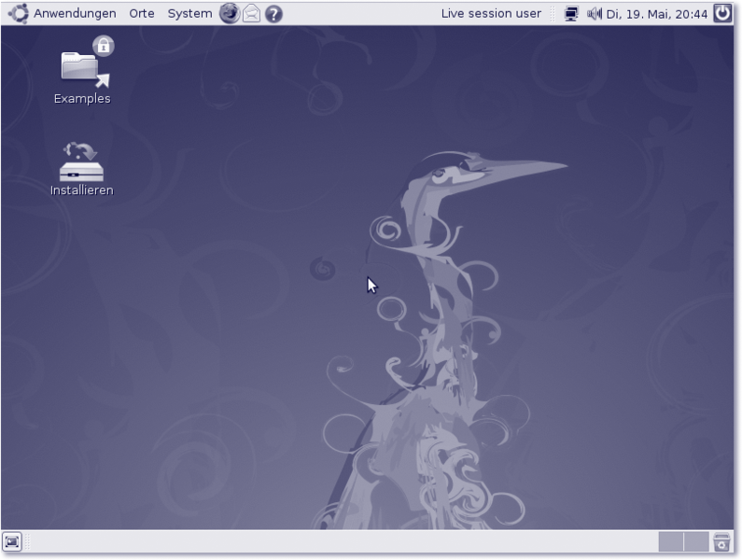Click the volume speaker icon
This screenshot has height=560, width=742.
pos(595,13)
